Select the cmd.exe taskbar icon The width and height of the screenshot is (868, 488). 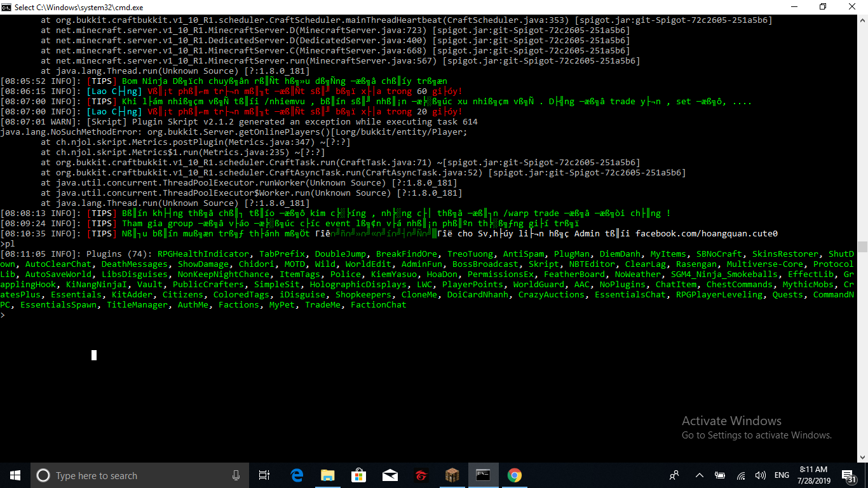pyautogui.click(x=483, y=475)
